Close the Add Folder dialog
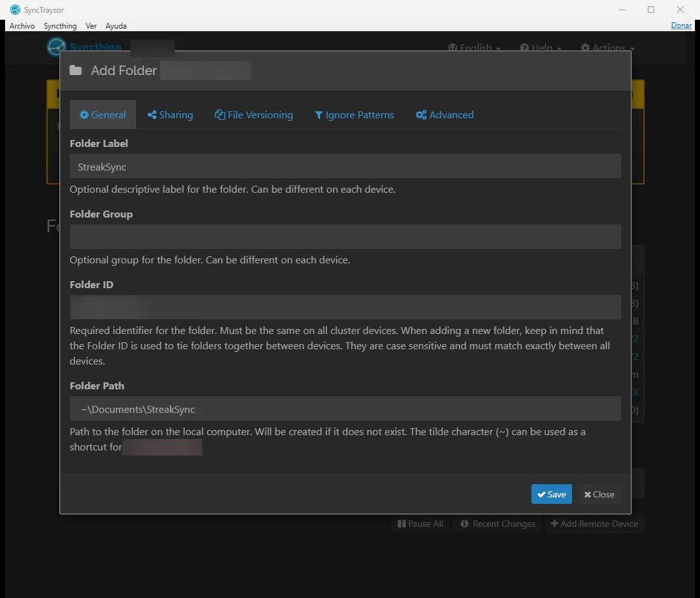 point(599,494)
